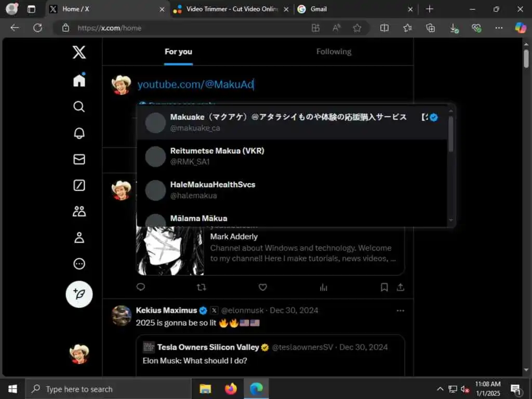Screen dimensions: 532x399
Task: Open the Home icon in sidebar
Action: 79,80
